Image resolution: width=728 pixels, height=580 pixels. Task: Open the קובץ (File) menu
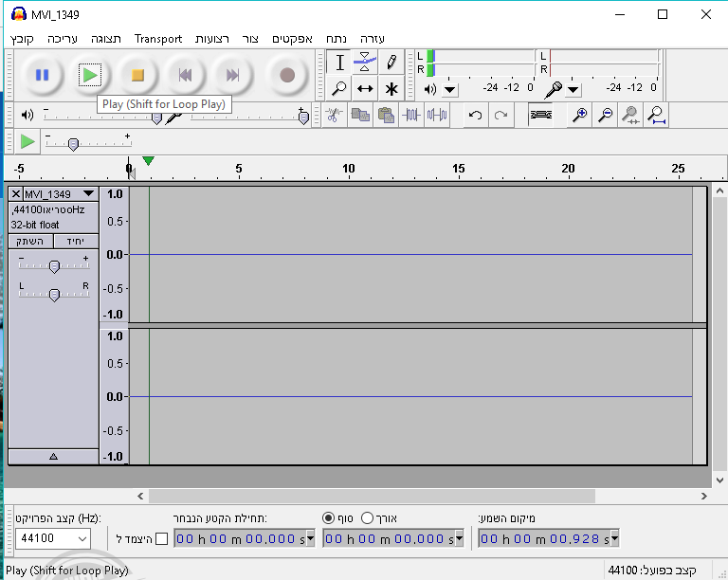point(23,39)
